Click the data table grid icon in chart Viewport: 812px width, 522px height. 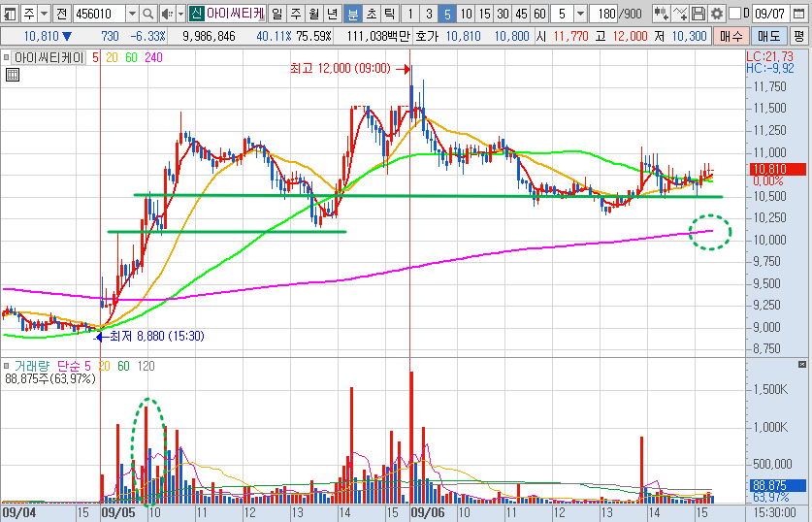point(12,75)
